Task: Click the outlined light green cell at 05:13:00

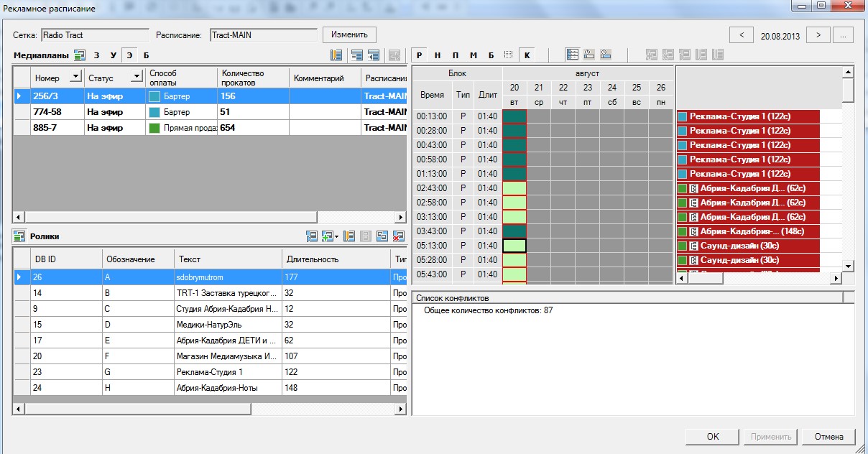Action: pos(514,246)
